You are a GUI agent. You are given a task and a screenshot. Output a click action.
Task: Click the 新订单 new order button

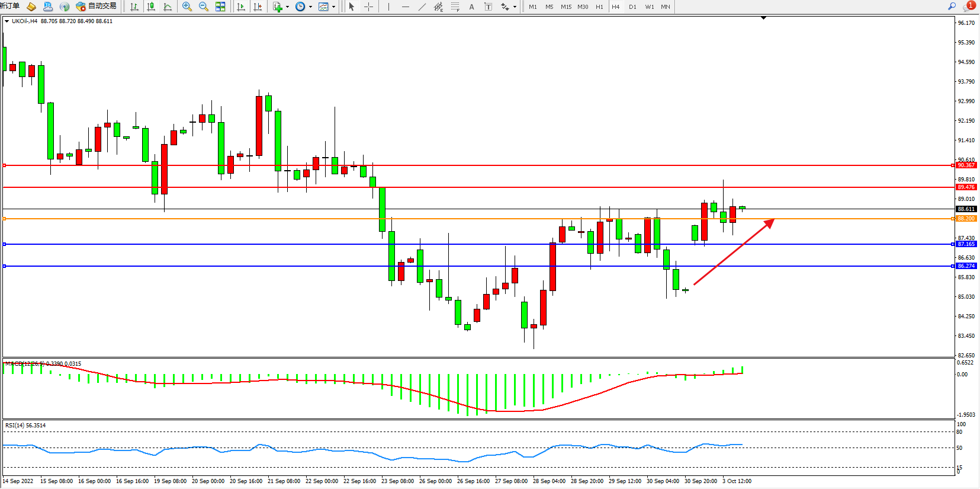click(9, 6)
